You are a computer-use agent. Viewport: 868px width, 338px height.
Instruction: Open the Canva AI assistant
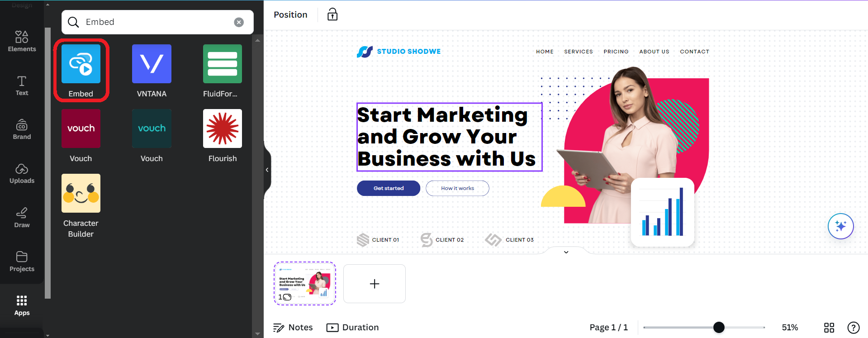840,226
